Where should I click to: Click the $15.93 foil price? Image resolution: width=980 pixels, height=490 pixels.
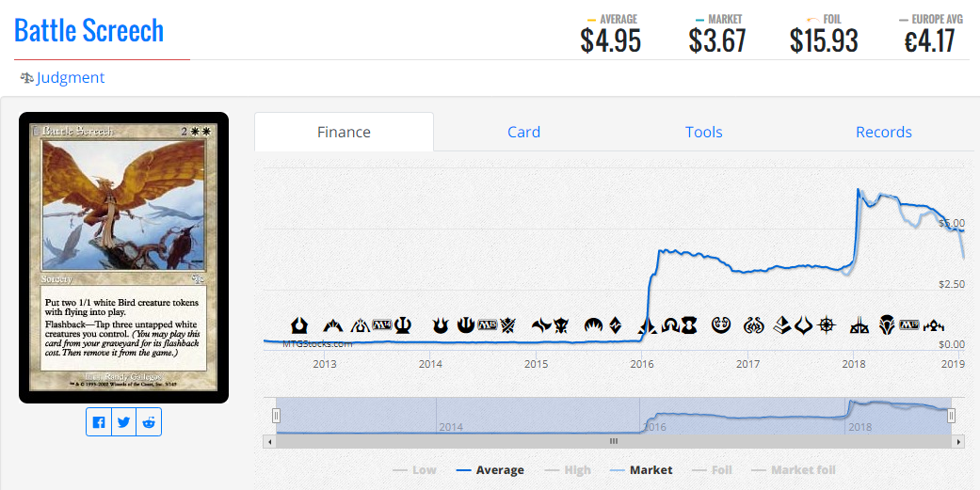click(824, 41)
